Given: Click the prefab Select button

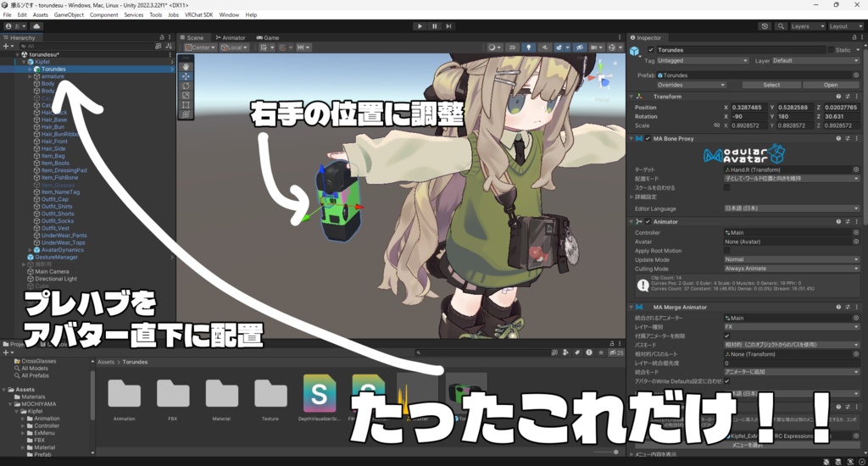Looking at the screenshot, I should [771, 85].
